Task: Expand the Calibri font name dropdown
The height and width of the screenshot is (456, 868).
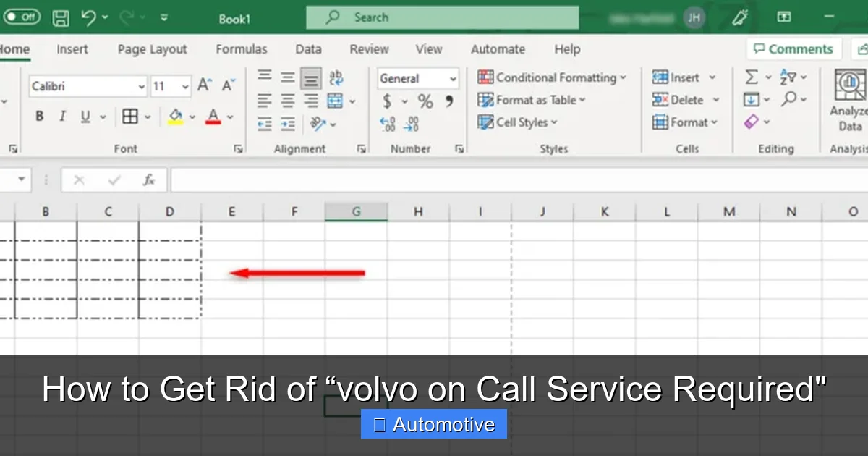Action: point(141,87)
